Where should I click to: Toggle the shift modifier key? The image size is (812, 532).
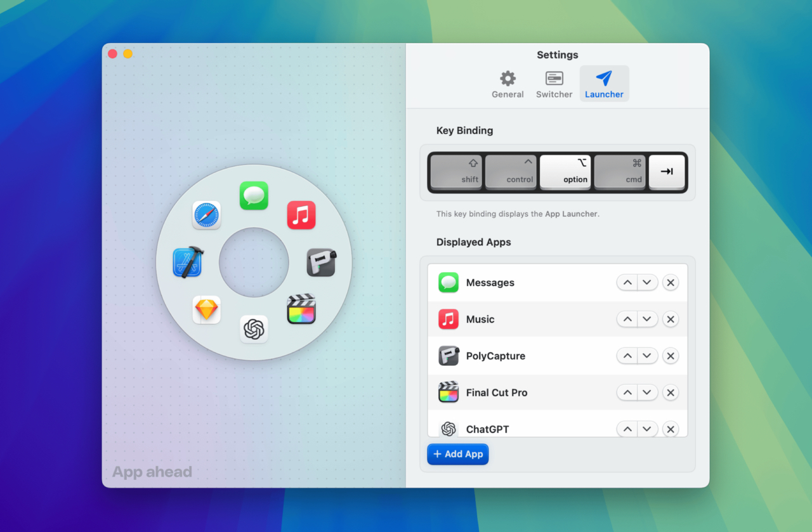coord(456,172)
